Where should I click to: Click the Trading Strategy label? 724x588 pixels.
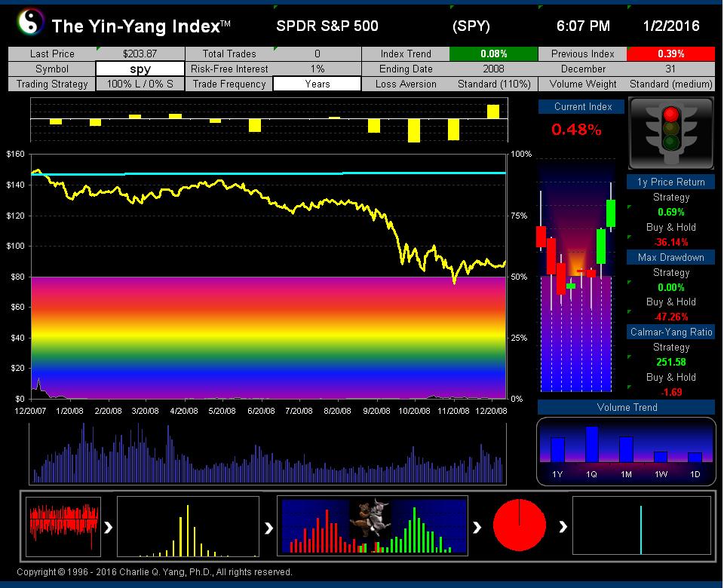(x=52, y=84)
